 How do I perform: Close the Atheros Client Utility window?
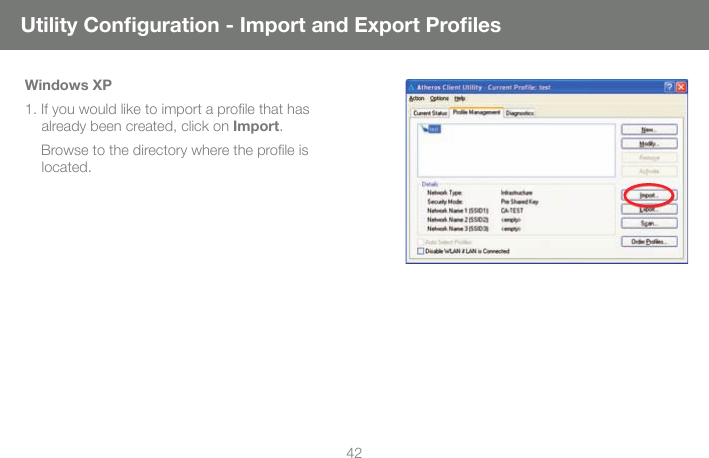(x=681, y=87)
